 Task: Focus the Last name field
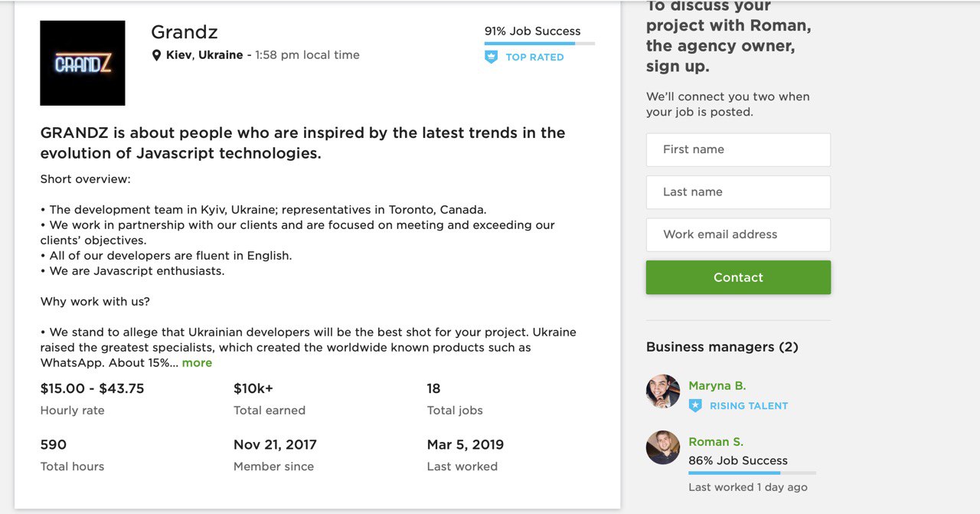(738, 192)
